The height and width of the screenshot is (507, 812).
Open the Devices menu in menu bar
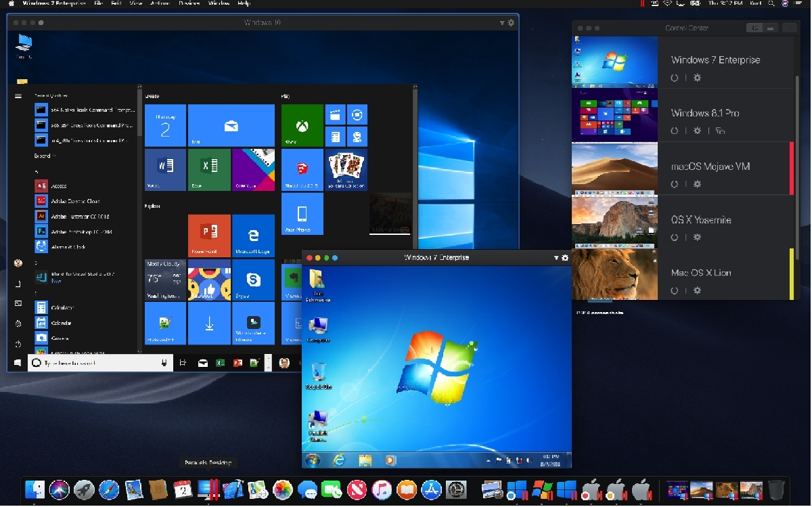coord(189,3)
